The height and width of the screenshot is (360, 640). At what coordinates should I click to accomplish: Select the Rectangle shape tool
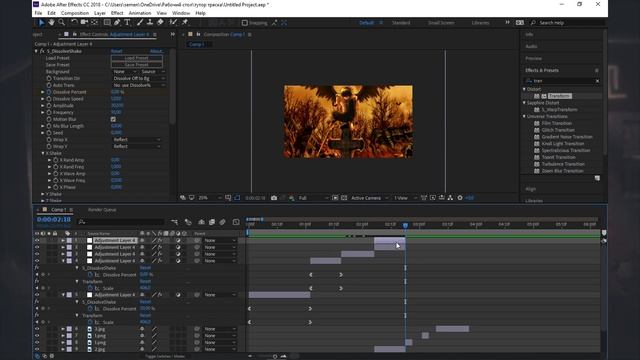[x=107, y=22]
